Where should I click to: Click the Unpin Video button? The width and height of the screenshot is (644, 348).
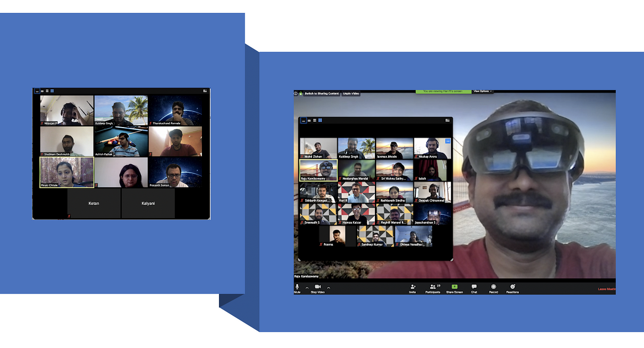pos(351,93)
